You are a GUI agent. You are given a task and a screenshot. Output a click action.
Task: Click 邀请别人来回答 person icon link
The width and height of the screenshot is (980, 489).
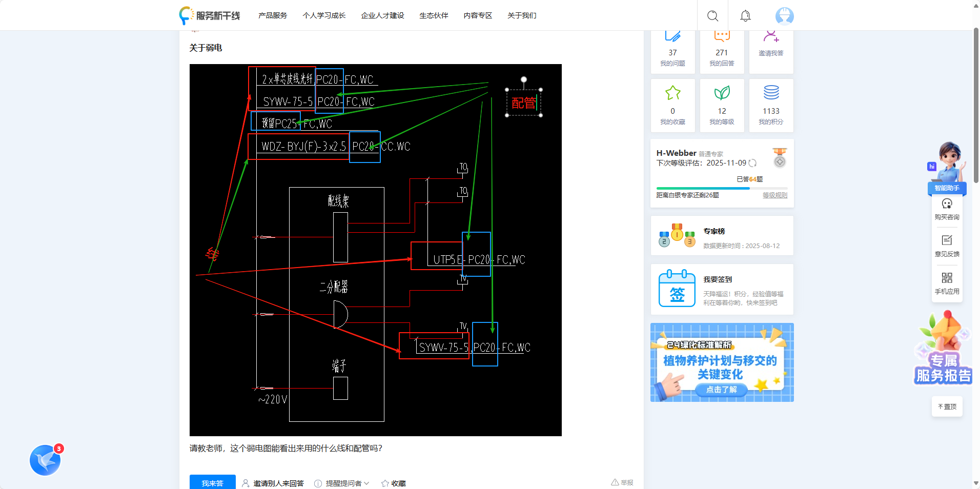click(x=273, y=483)
